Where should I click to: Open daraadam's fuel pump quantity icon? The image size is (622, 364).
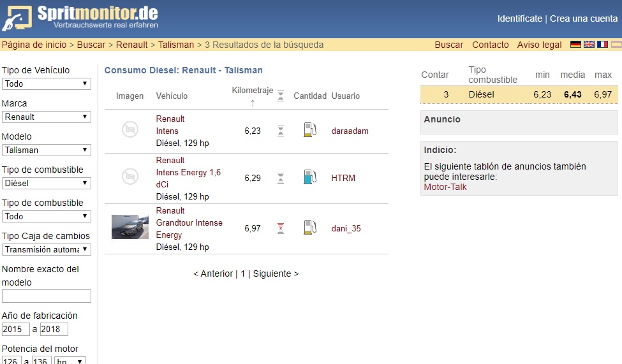tap(310, 129)
